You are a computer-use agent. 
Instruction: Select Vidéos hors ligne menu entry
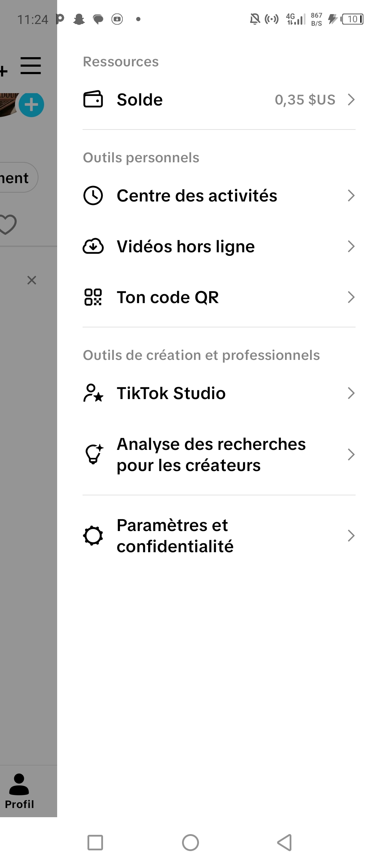point(219,246)
